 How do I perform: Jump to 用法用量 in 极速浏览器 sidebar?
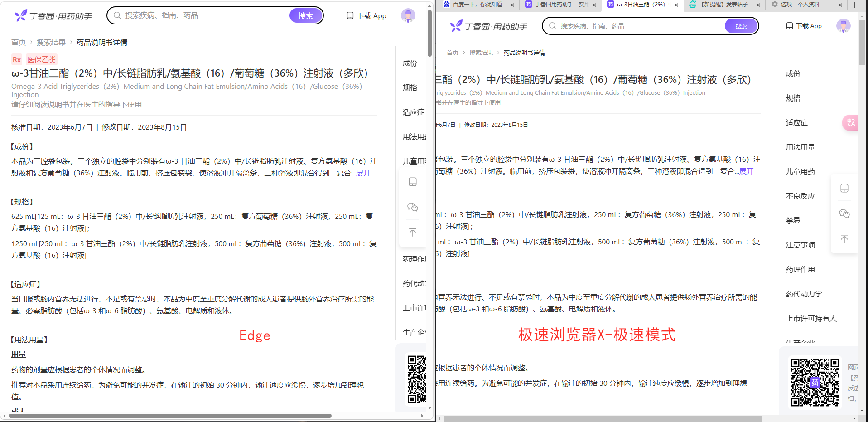800,147
